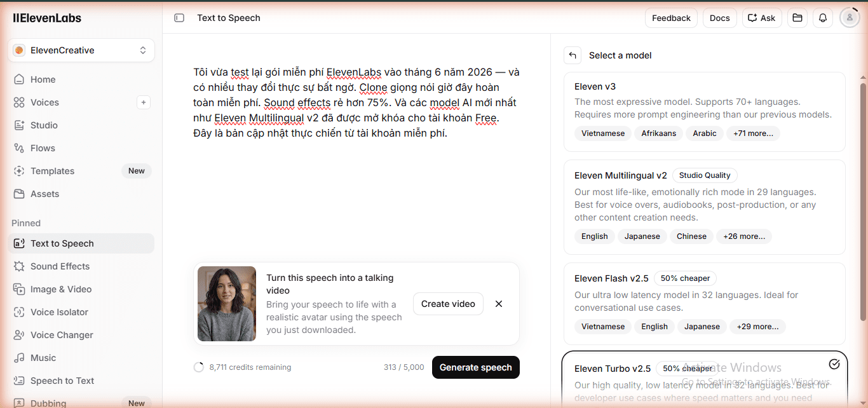Collapse the sidebar using the panel icon
Image resolution: width=868 pixels, height=408 pixels.
click(x=179, y=18)
